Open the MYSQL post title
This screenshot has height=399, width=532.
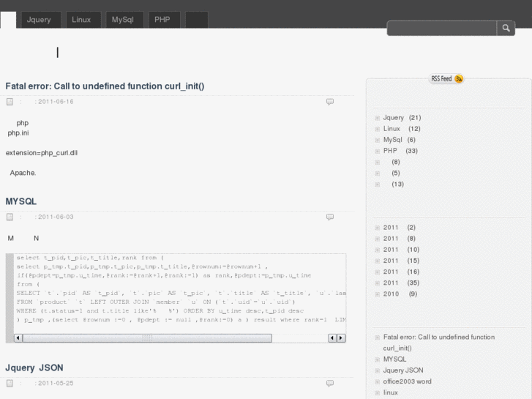21,201
